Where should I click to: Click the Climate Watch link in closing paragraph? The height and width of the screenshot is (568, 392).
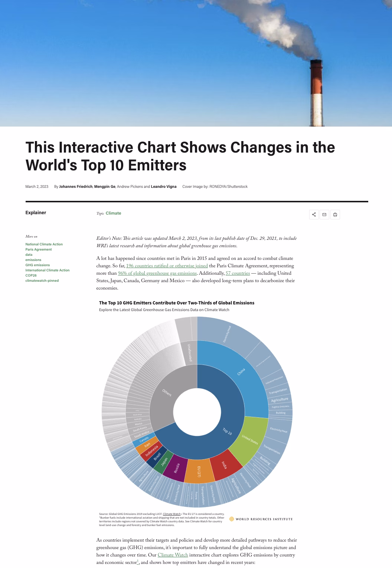point(173,555)
